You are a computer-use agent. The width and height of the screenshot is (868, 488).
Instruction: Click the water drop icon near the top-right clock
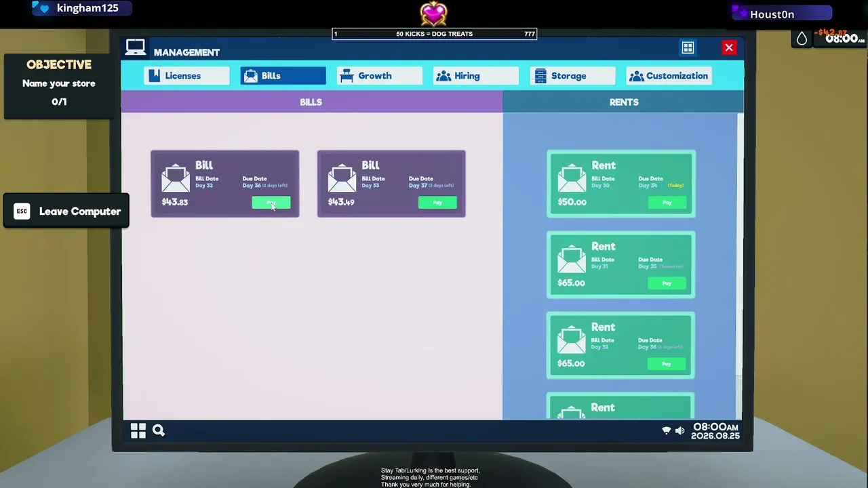802,39
